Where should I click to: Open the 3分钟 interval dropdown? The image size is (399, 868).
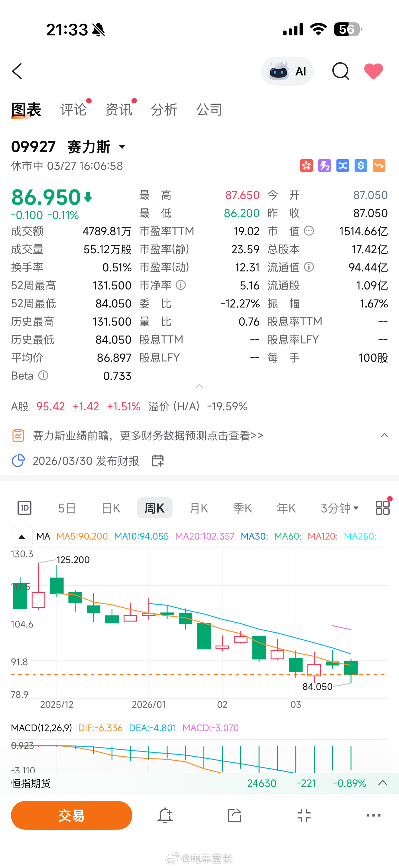339,508
